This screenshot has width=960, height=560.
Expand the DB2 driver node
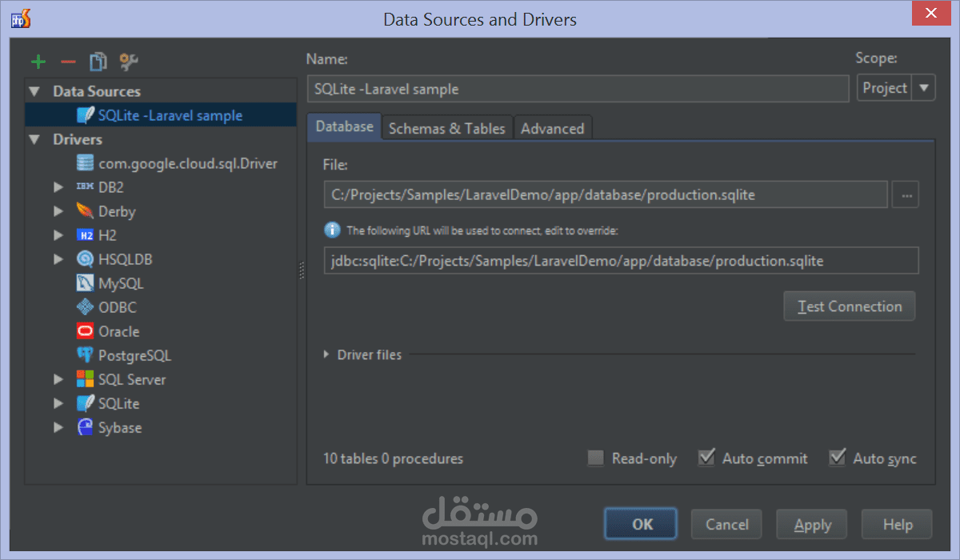coord(58,187)
